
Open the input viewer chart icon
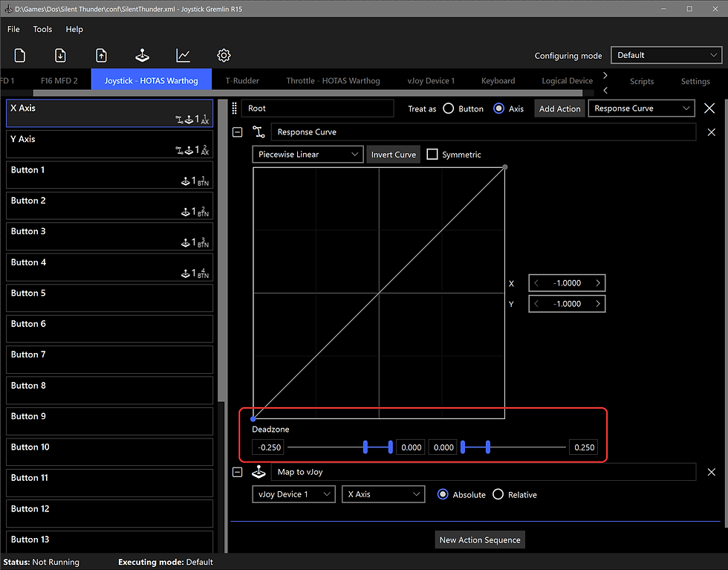pos(183,55)
